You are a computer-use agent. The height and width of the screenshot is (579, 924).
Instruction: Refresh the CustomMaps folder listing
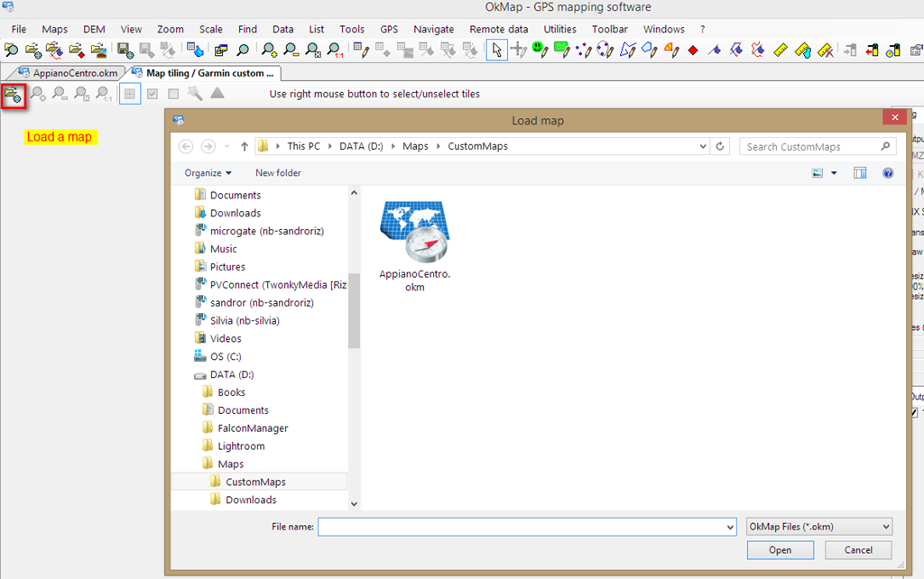719,146
